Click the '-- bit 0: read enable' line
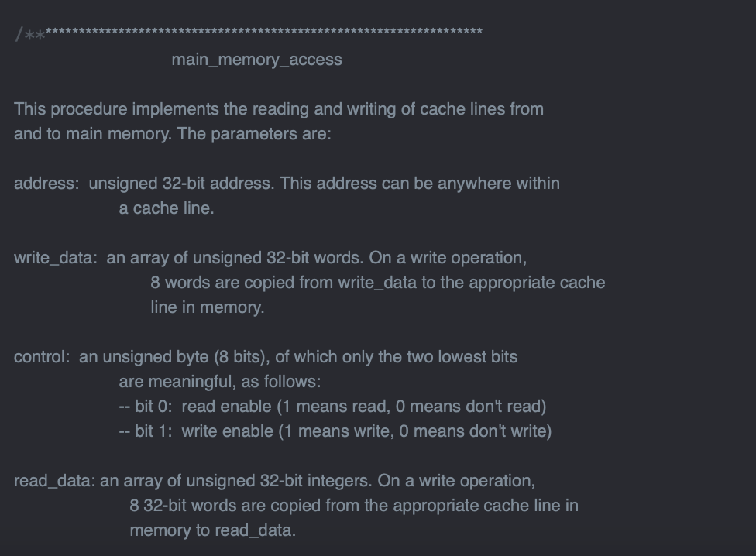Image resolution: width=756 pixels, height=556 pixels. click(x=332, y=407)
